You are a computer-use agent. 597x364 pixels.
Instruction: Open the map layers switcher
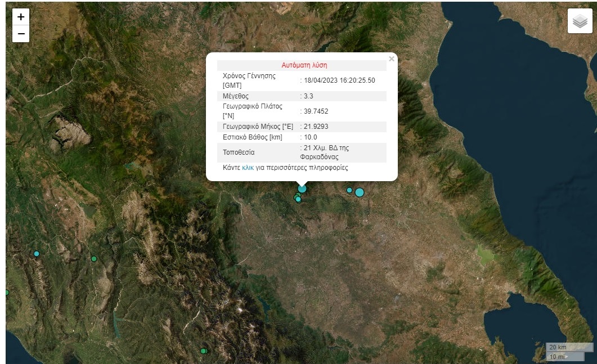[x=580, y=21]
